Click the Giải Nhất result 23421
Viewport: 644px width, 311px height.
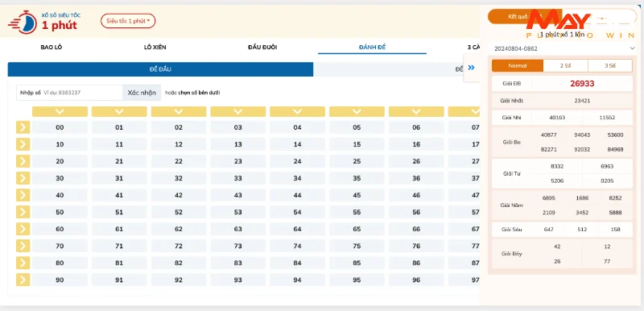click(582, 100)
